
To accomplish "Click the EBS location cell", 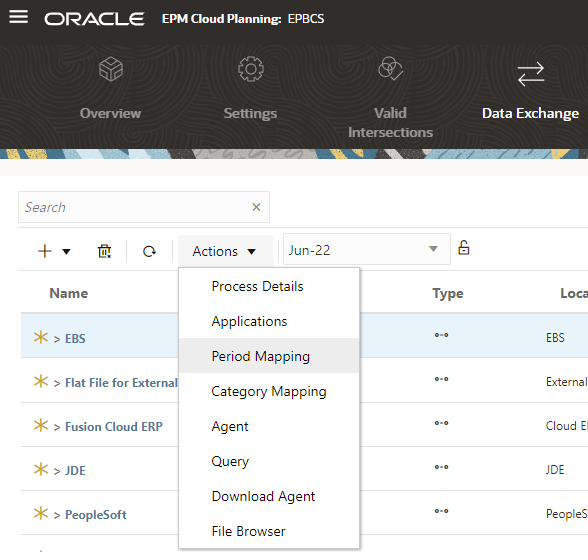I will 555,338.
